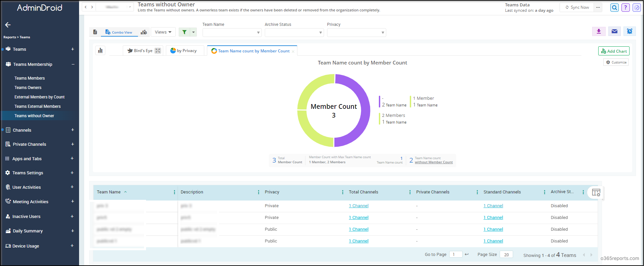
Task: Open the report-only view document icon
Action: [x=95, y=32]
